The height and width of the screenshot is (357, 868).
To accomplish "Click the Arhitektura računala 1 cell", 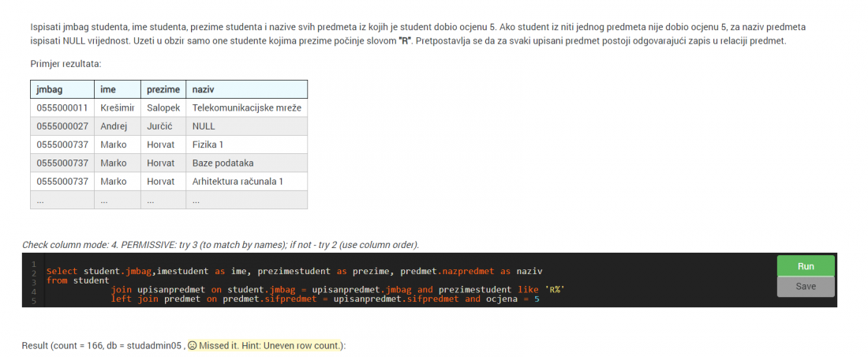I will tap(247, 182).
